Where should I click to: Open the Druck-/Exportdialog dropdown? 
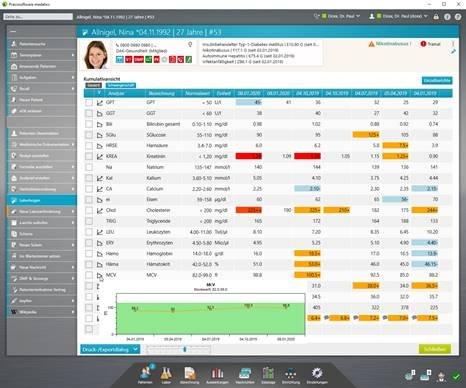[x=110, y=349]
